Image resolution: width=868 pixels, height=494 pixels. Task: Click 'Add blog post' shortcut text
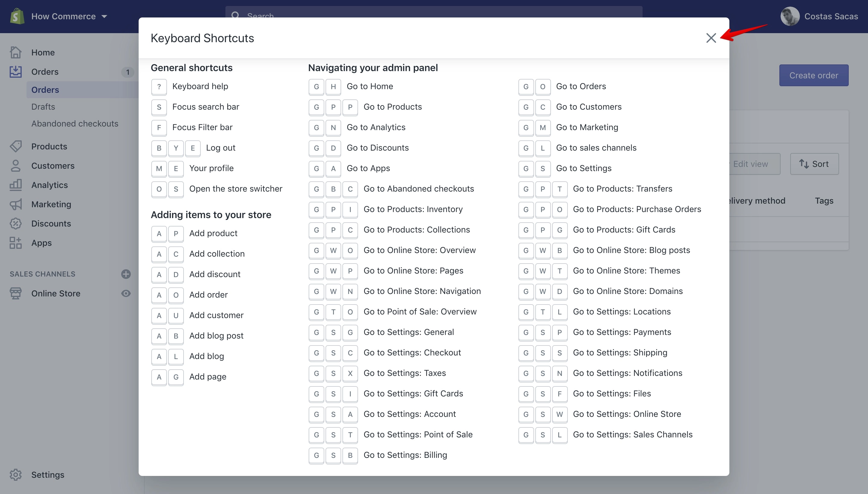tap(217, 336)
